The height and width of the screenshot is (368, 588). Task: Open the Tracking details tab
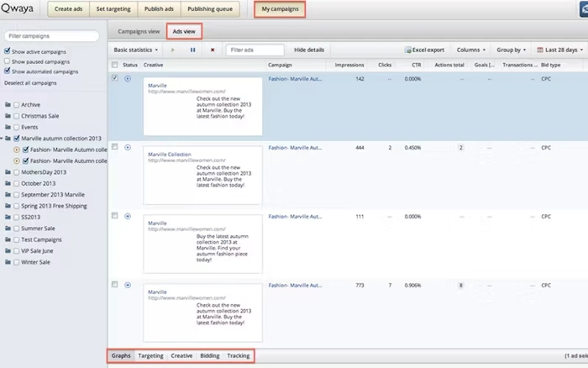pyautogui.click(x=239, y=355)
